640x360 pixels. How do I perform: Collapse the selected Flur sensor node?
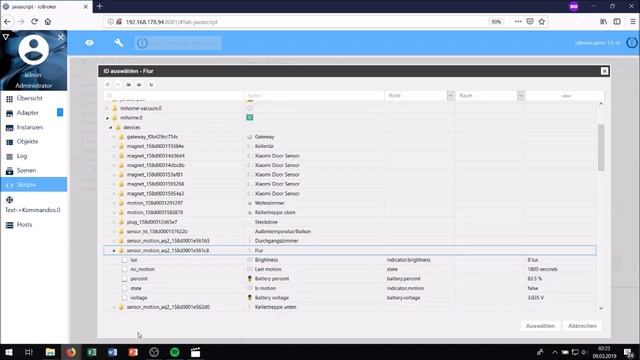tap(114, 251)
